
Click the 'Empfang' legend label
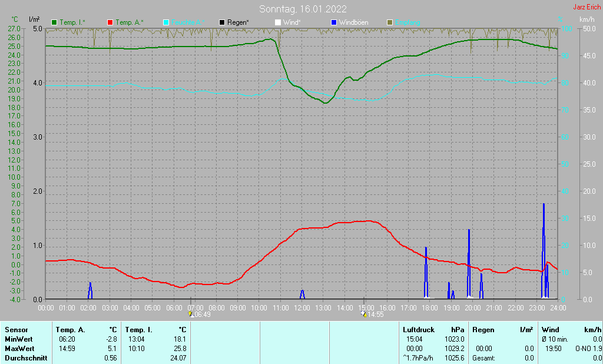click(407, 22)
